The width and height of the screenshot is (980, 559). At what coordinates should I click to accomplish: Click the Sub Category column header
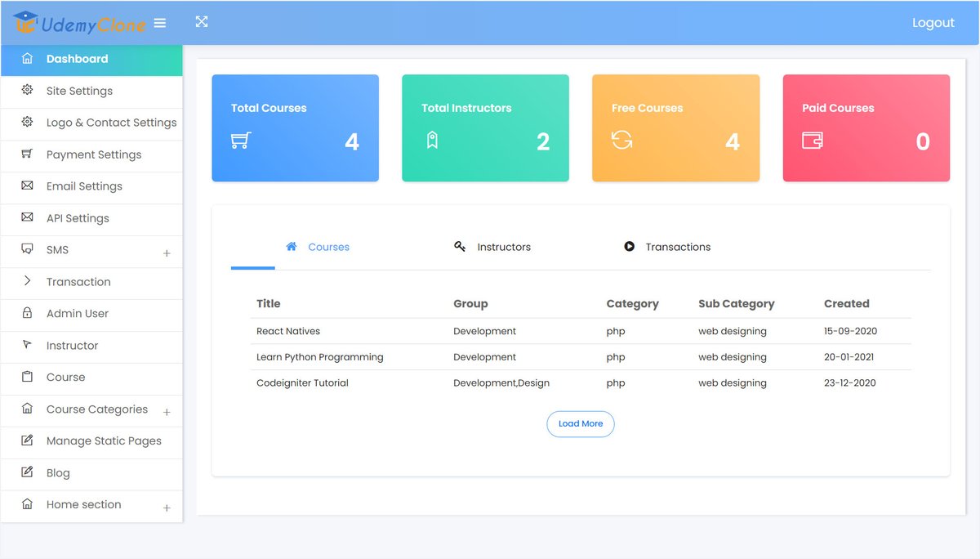point(737,303)
